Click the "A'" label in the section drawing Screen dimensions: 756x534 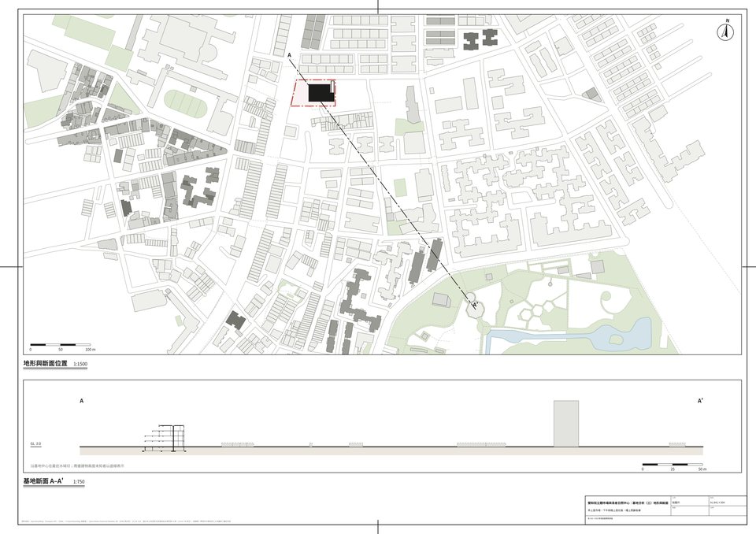point(700,401)
